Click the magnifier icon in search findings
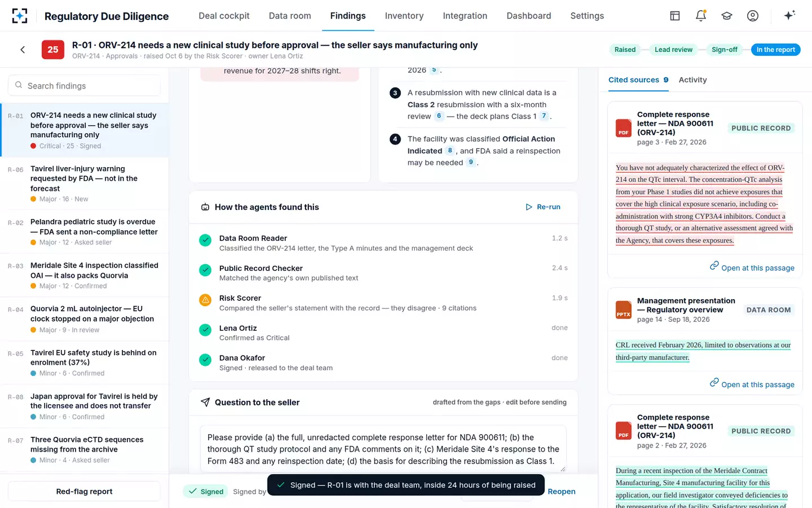This screenshot has width=812, height=508. 19,85
